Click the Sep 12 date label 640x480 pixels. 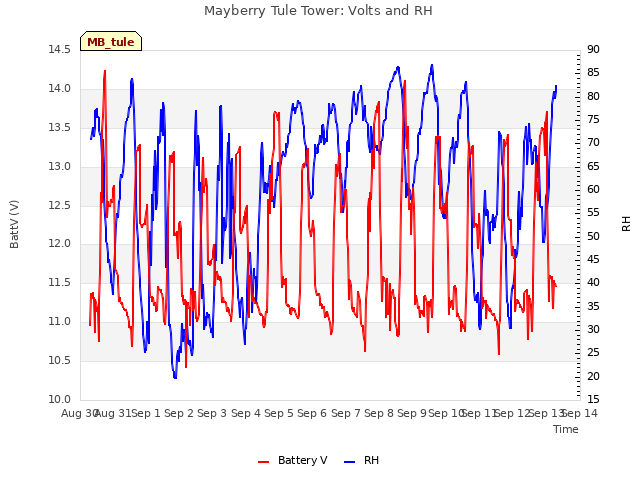(x=512, y=413)
